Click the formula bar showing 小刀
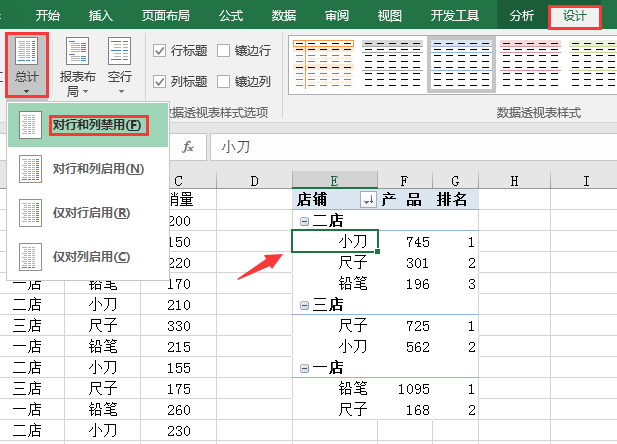Screen dimensions: 617x444 click(x=413, y=147)
